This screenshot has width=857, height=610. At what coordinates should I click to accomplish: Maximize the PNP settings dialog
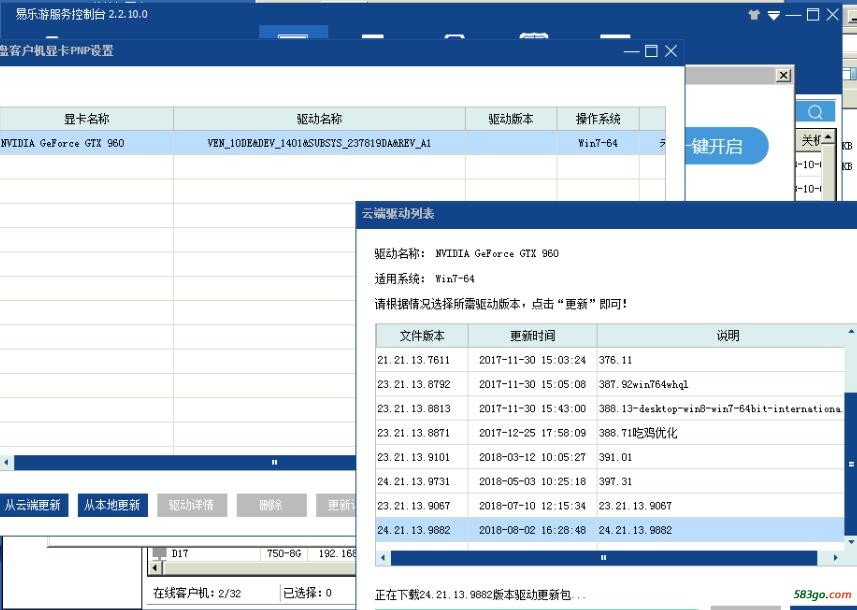[x=651, y=50]
